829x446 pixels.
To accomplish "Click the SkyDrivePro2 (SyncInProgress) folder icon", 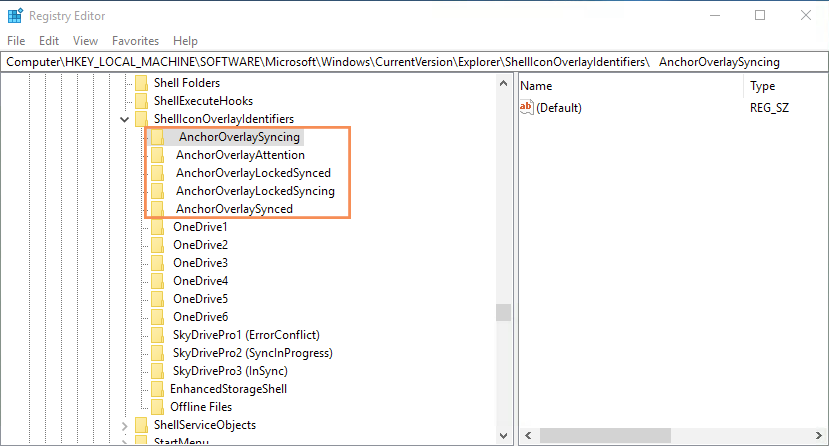I will pos(157,352).
